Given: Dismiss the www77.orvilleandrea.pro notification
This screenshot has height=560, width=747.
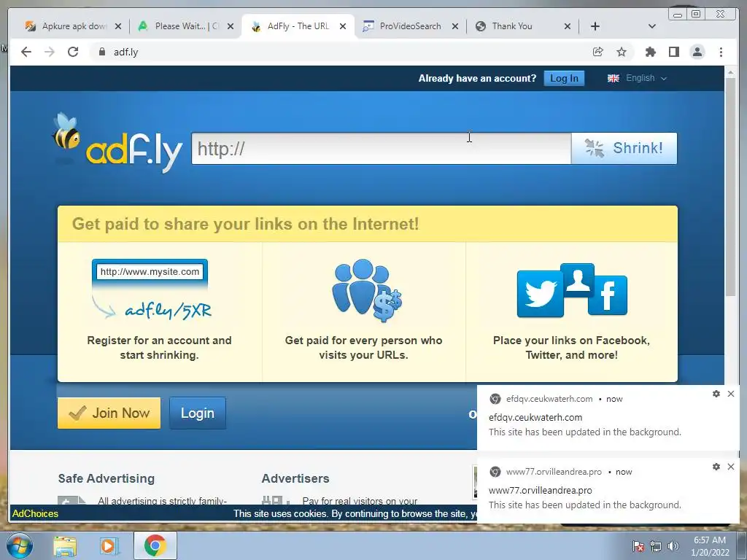Looking at the screenshot, I should [x=731, y=467].
